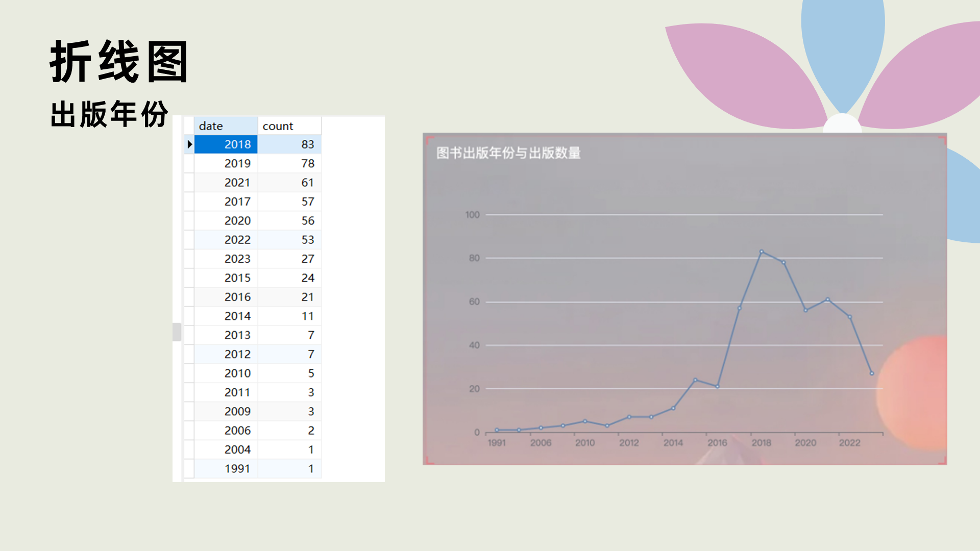The image size is (980, 551).
Task: Click the count value 57
Action: pos(289,202)
